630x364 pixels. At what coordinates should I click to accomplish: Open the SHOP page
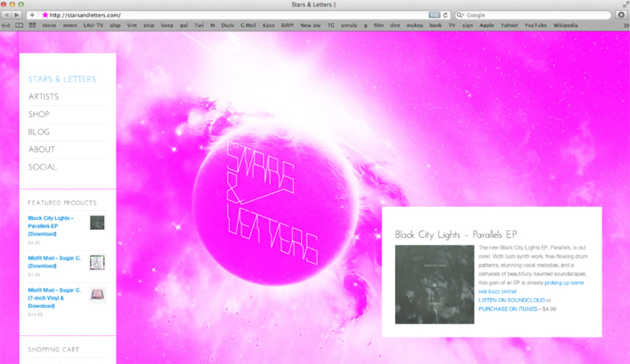pos(39,114)
